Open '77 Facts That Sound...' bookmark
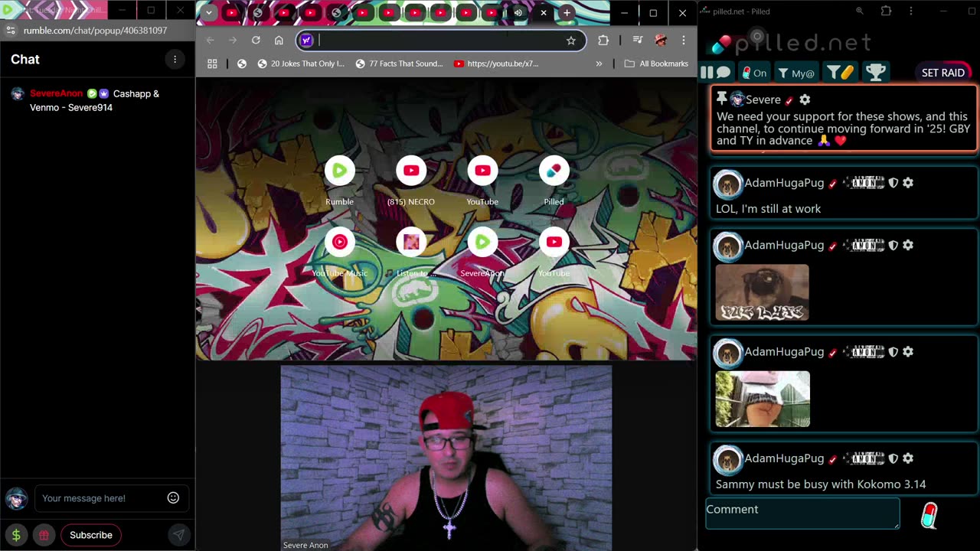980x551 pixels. (x=399, y=64)
